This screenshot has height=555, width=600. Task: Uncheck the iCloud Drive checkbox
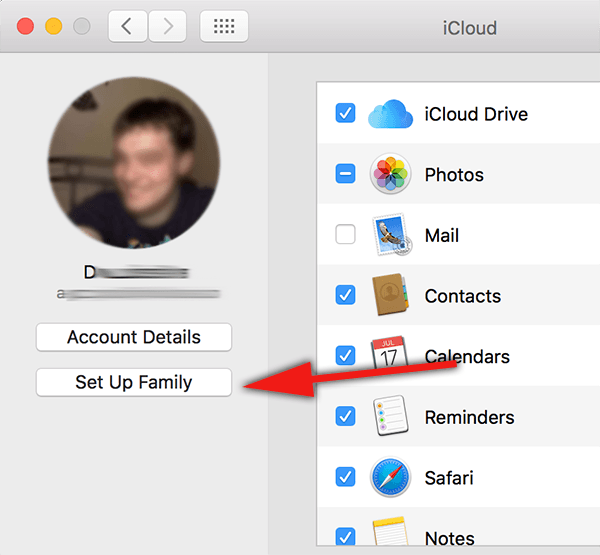(345, 113)
